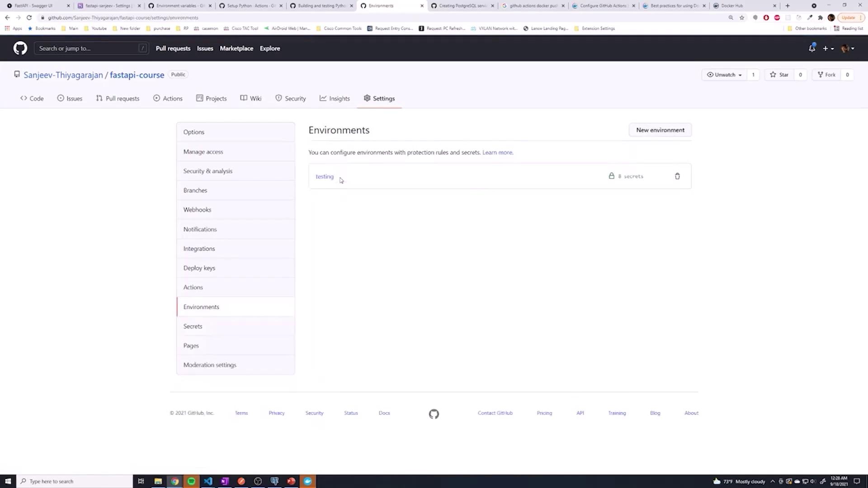Image resolution: width=868 pixels, height=488 pixels.
Task: Delete the testing environment with trash icon
Action: pyautogui.click(x=677, y=176)
